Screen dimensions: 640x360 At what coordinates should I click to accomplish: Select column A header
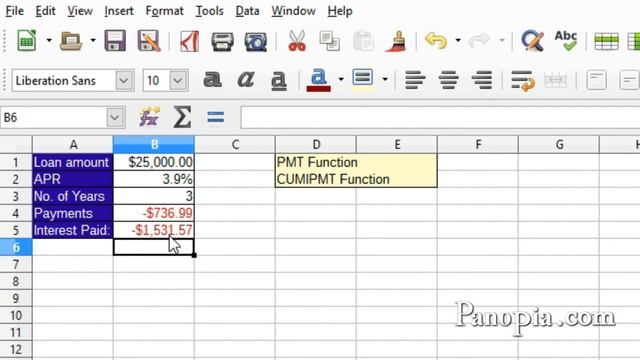click(x=73, y=144)
